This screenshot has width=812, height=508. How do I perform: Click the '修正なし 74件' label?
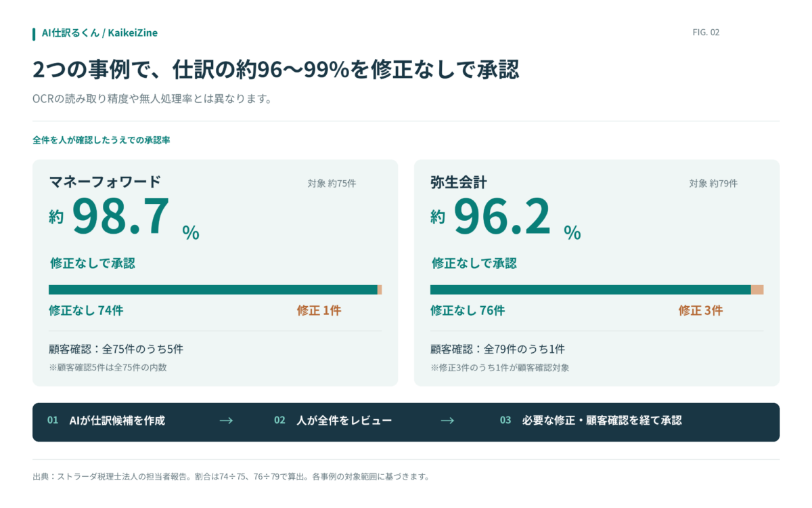tap(86, 310)
